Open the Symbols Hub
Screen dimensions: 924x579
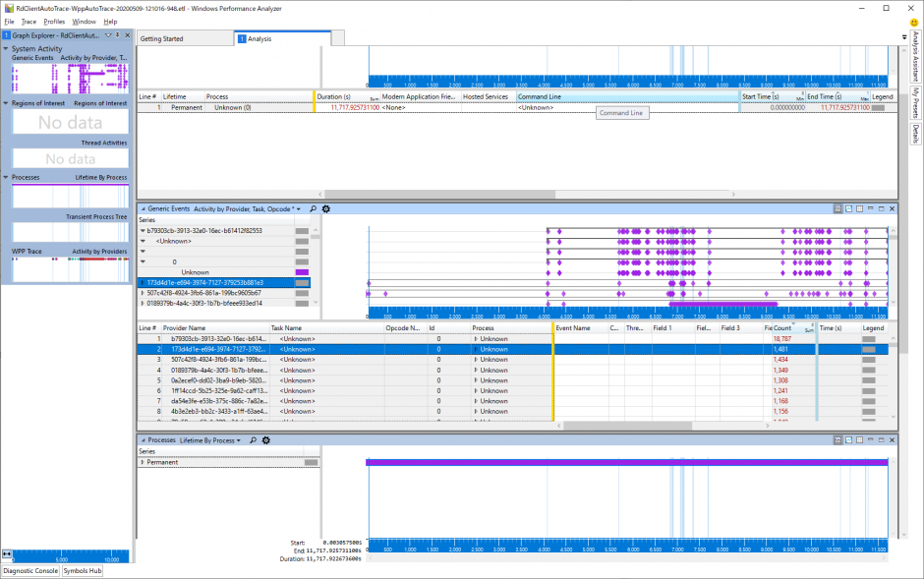coord(83,570)
